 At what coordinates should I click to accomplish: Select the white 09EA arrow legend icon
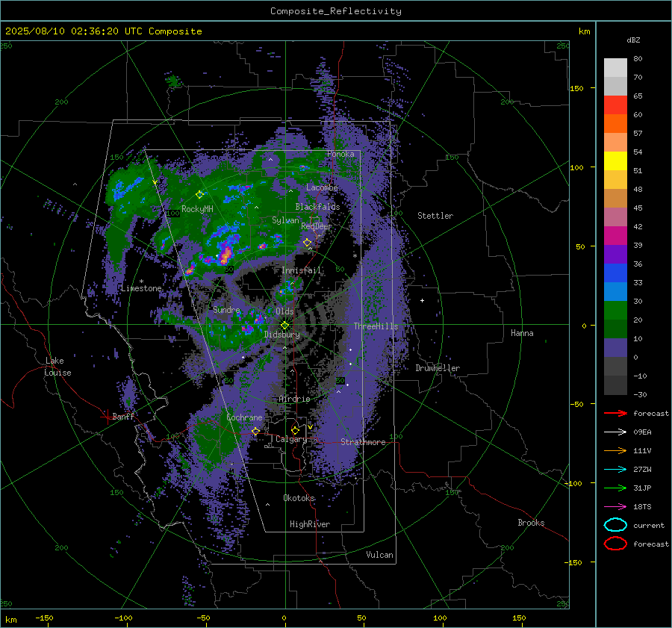[x=615, y=432]
